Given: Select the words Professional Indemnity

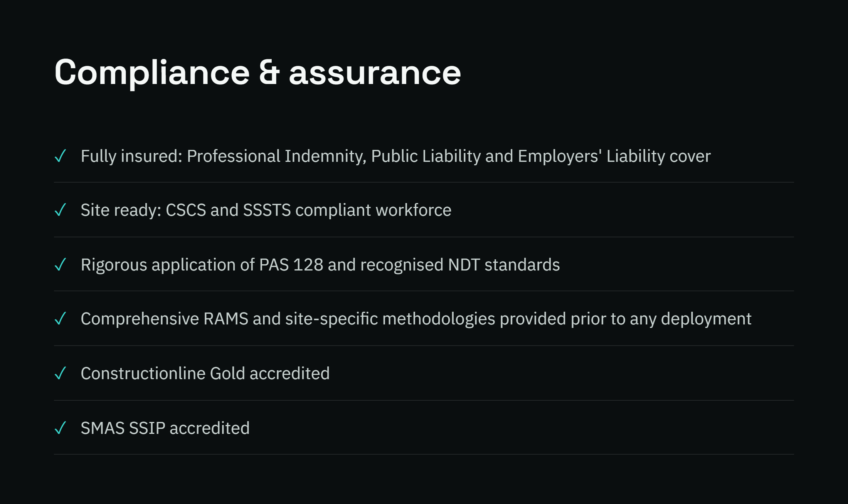Looking at the screenshot, I should click(x=276, y=156).
